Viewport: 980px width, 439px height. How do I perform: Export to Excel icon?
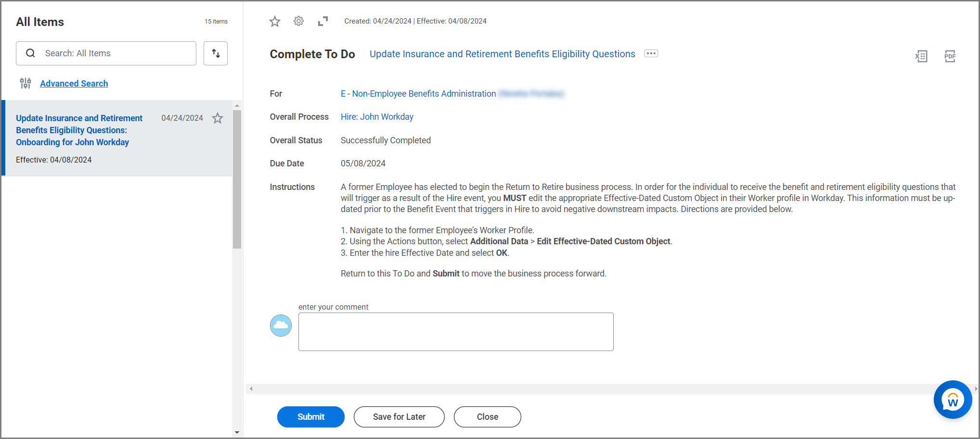(921, 56)
